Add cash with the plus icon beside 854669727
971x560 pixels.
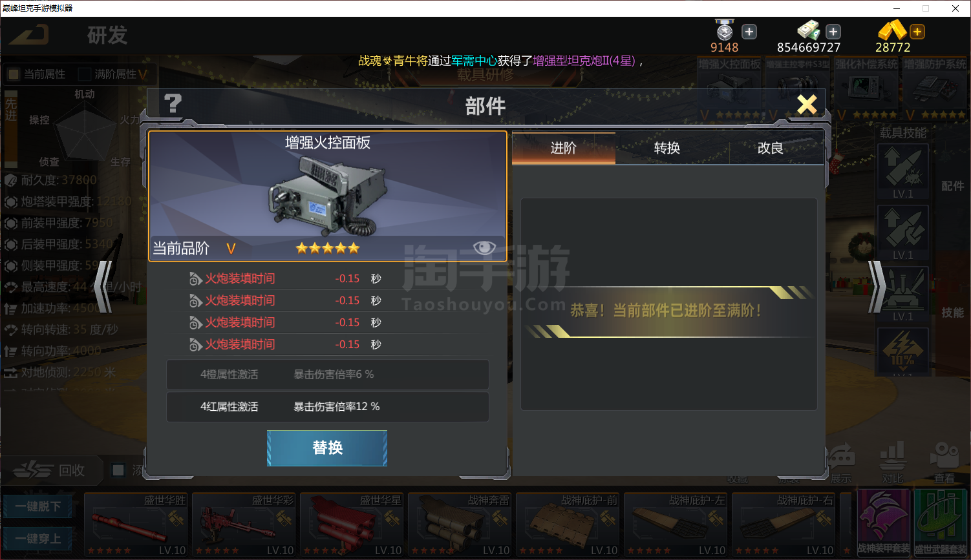pos(833,32)
